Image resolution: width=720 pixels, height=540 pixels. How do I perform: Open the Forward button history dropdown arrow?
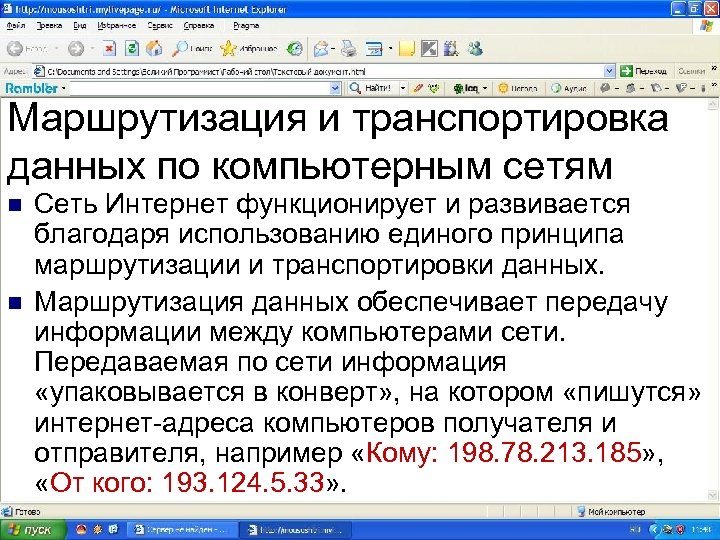coord(92,48)
